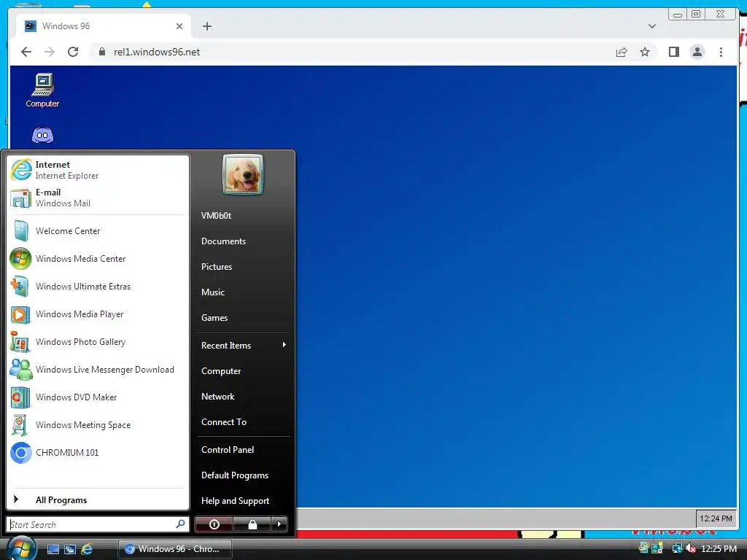
Task: Open Chrome three-dot menu
Action: [721, 52]
